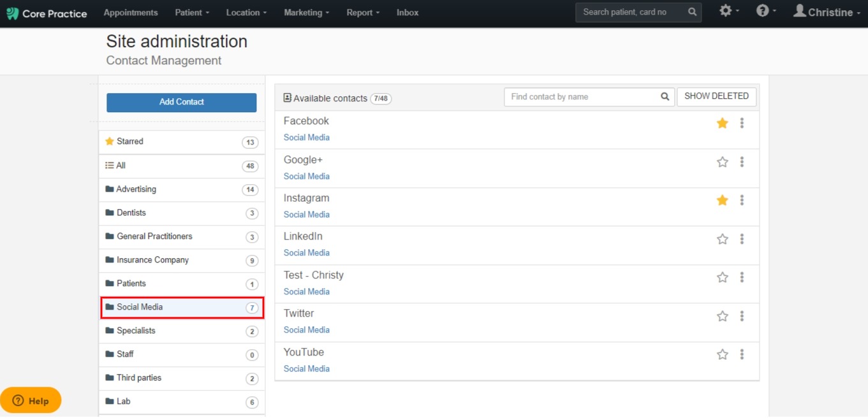Click the SHOW DELETED button

[x=717, y=96]
